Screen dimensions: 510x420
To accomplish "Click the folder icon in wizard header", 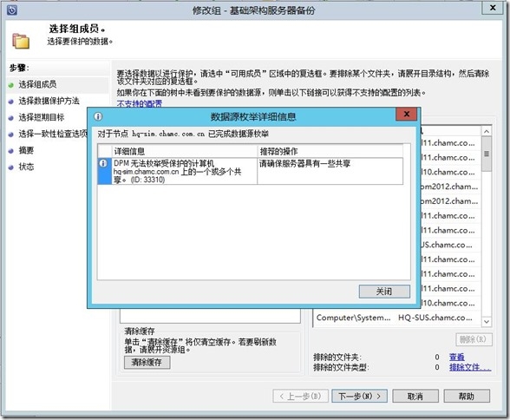I will point(21,41).
